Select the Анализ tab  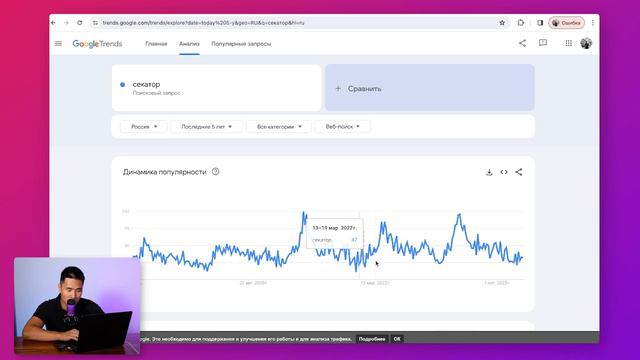(x=189, y=44)
